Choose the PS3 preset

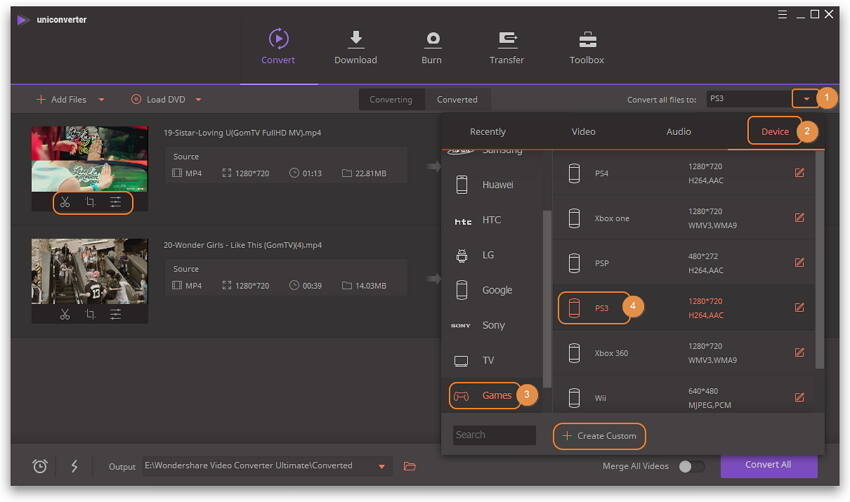pos(683,308)
